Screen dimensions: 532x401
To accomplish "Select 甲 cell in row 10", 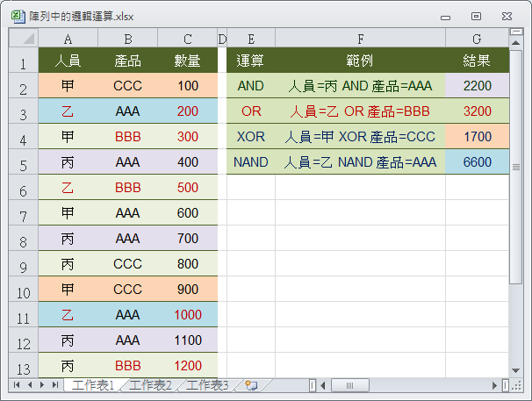I will click(x=68, y=289).
